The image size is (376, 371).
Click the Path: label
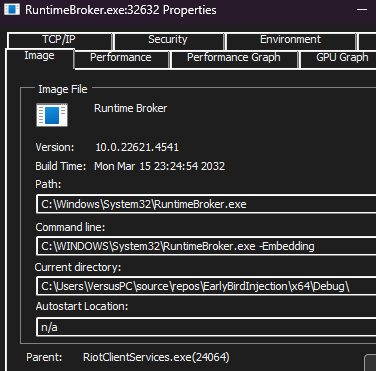[48, 184]
